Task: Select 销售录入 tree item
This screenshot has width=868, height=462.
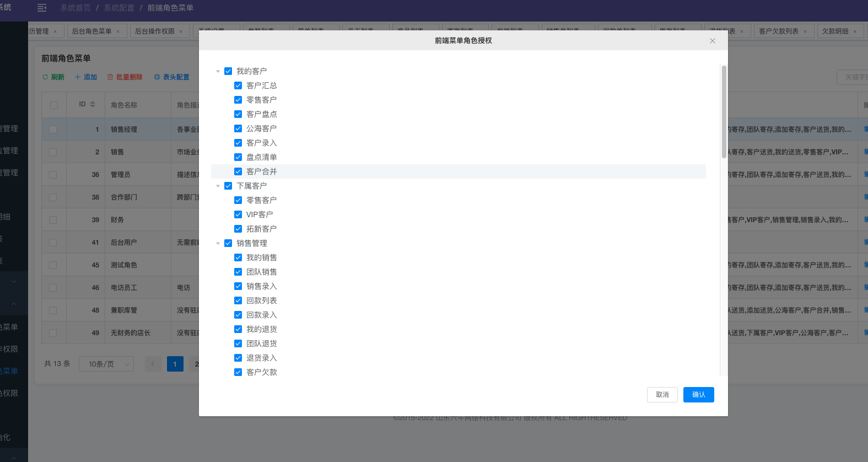Action: pos(262,286)
